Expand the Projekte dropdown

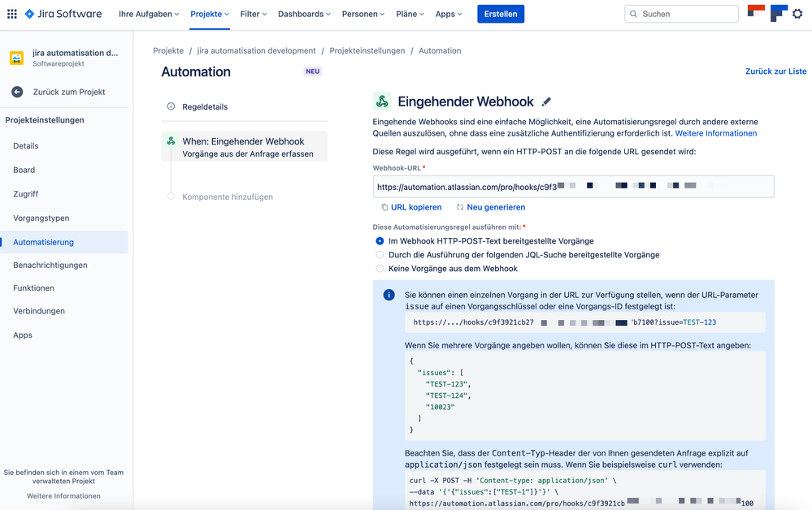(x=209, y=14)
